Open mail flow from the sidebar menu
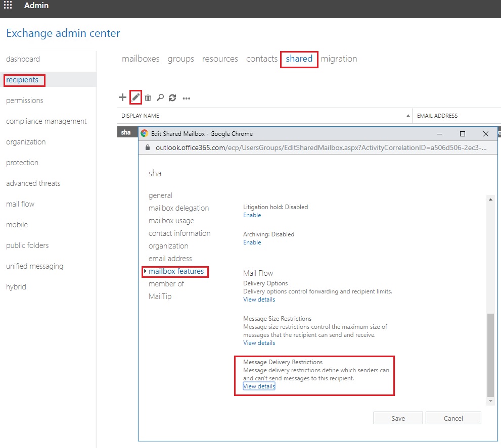 point(20,204)
